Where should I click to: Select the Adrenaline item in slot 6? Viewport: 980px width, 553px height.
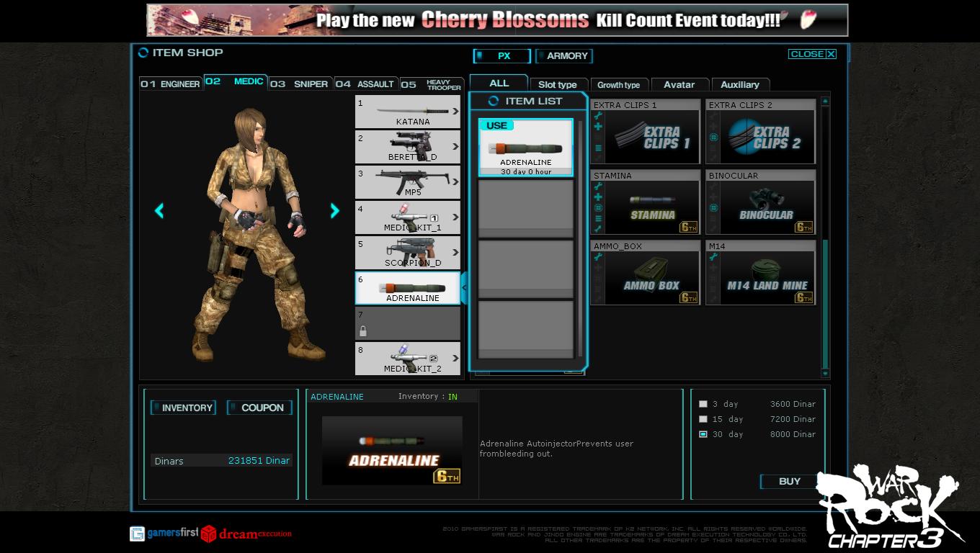tap(407, 288)
